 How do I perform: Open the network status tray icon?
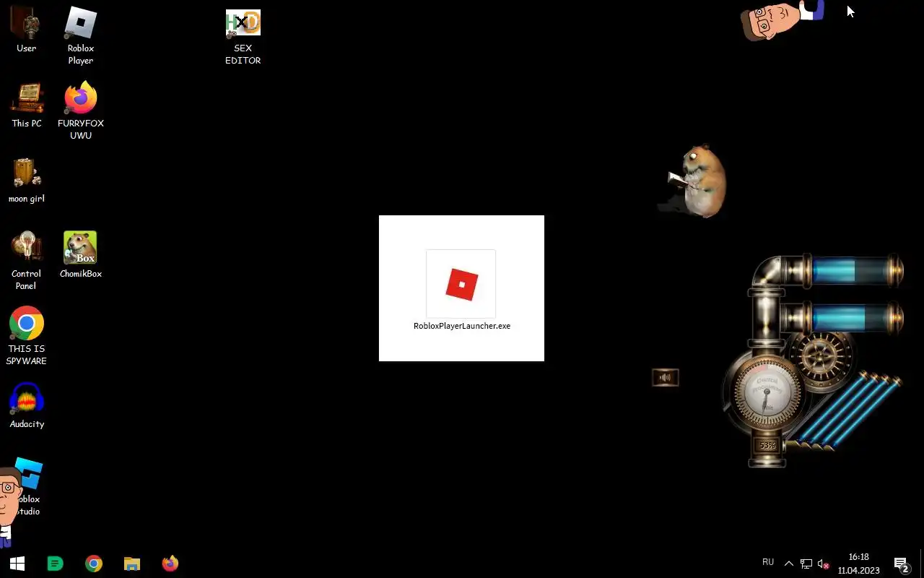click(x=806, y=564)
